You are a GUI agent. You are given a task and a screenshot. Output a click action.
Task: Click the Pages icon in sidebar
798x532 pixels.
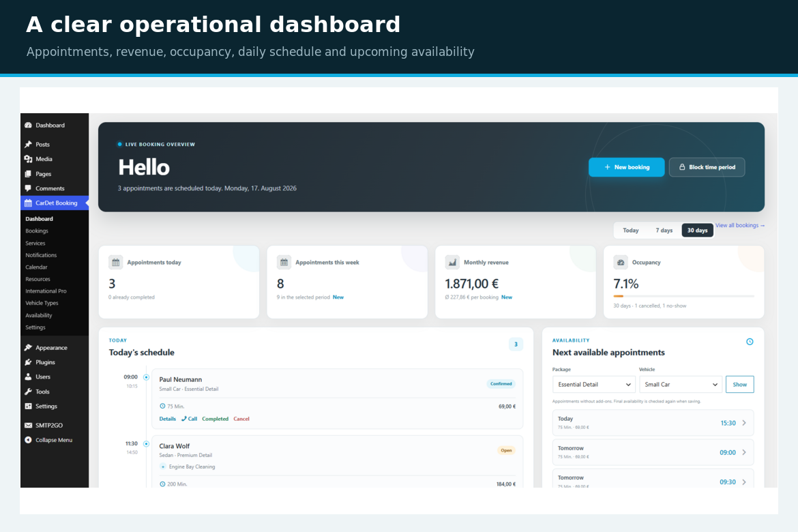[28, 174]
